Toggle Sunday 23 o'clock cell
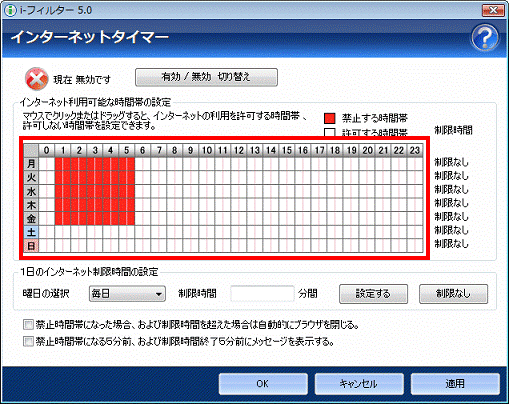 [415, 246]
